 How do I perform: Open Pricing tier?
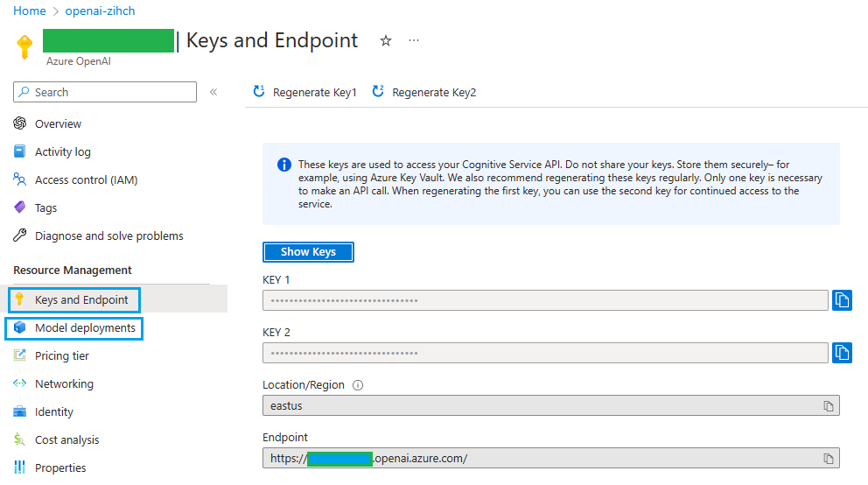62,356
